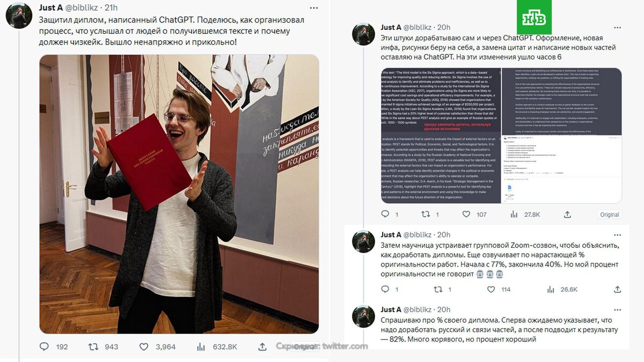Image resolution: width=644 pixels, height=362 pixels.
Task: Open the @biblikz handle in the 82% reply
Action: [x=419, y=309]
